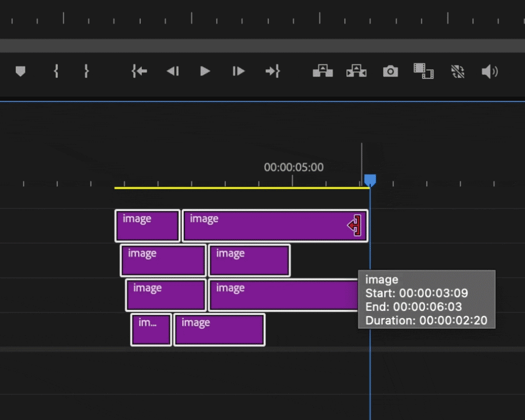
Task: Jump to the Out point
Action: point(272,71)
